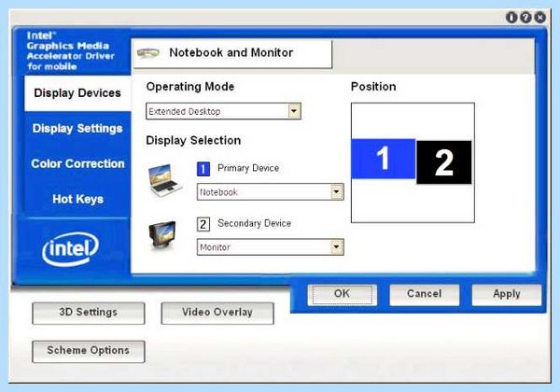Screen dimensions: 560x392
Task: Open Video Overlay settings
Action: point(217,313)
